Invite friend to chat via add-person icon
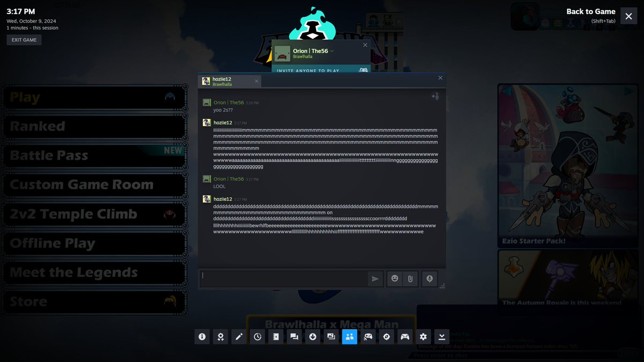This screenshot has height=362, width=644. point(435,97)
